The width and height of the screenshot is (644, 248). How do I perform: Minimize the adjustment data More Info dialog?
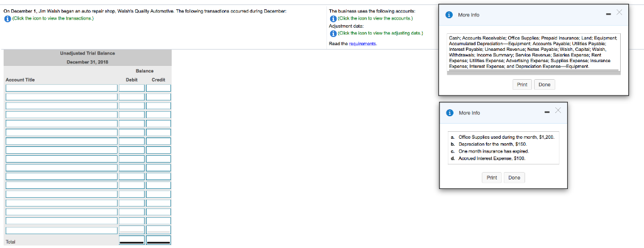click(547, 112)
